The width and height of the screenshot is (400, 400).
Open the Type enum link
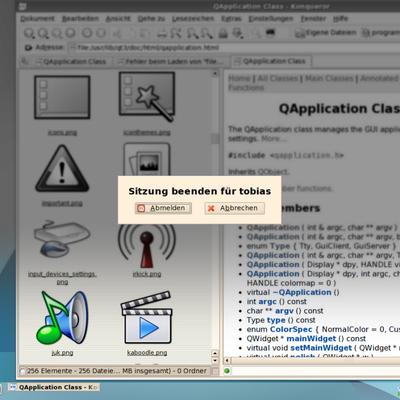click(x=280, y=246)
